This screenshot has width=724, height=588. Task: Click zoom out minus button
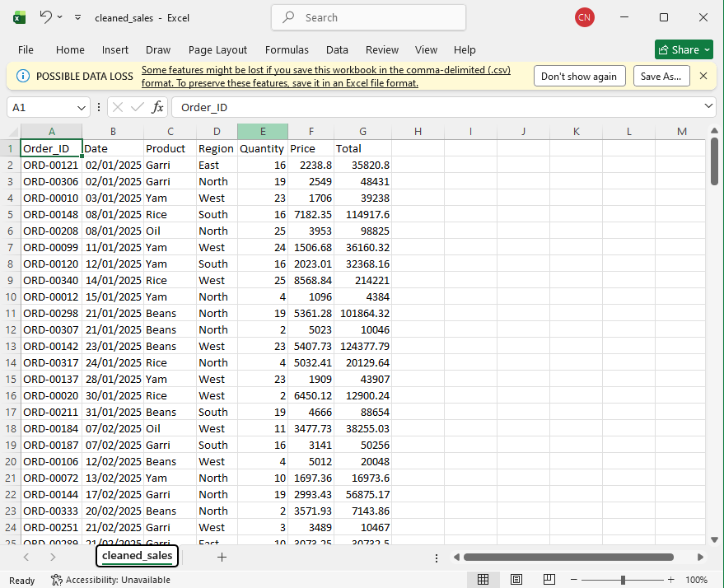(574, 579)
